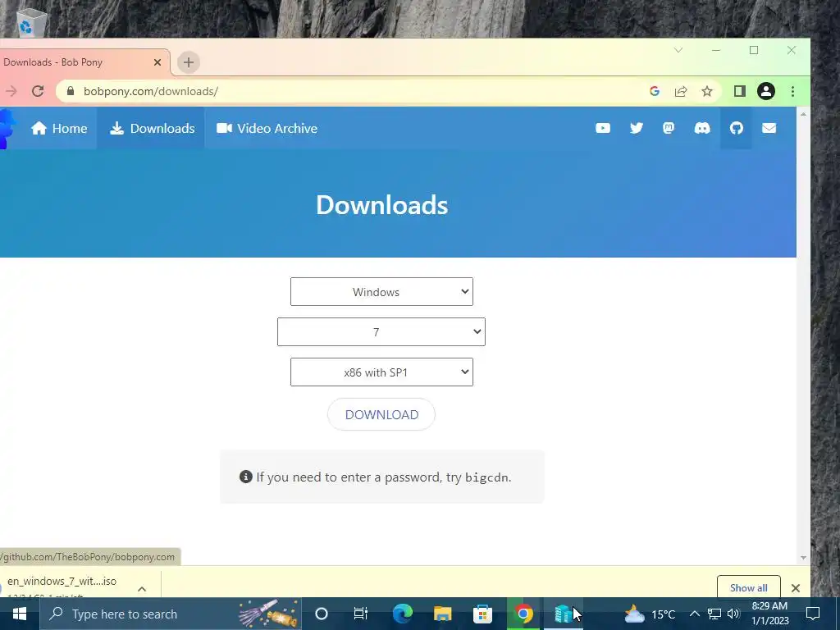The width and height of the screenshot is (840, 630).
Task: Toggle the Chrome side panel icon
Action: [740, 91]
